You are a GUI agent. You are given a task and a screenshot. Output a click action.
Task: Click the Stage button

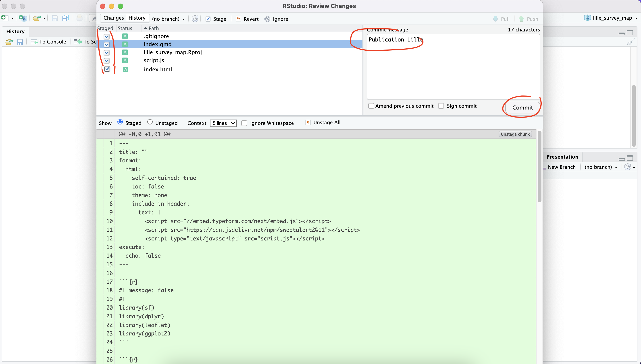(x=216, y=19)
